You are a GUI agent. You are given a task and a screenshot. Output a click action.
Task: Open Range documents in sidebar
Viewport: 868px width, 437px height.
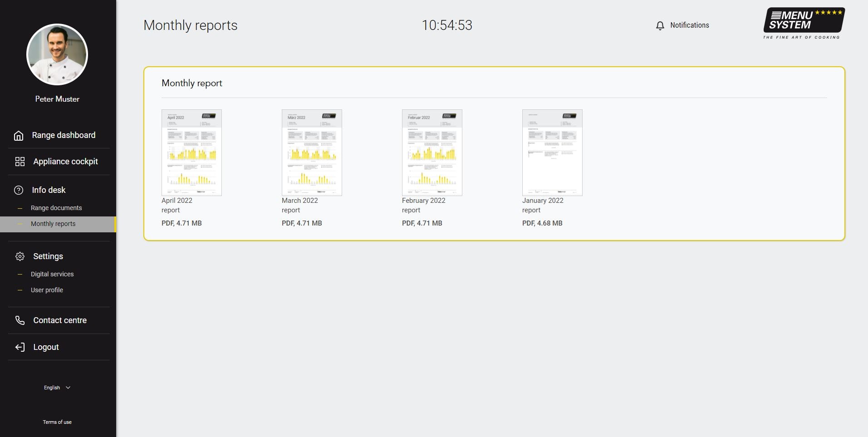[x=56, y=208]
